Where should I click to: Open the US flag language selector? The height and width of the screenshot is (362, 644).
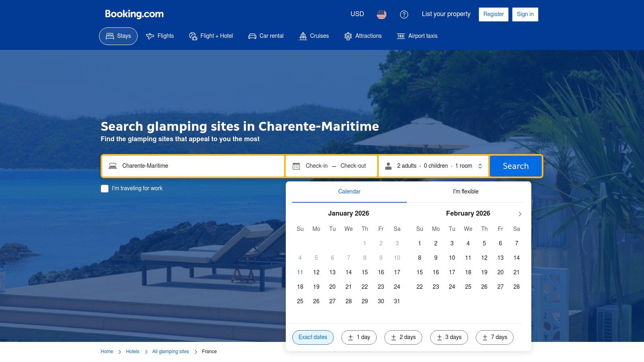click(x=382, y=14)
